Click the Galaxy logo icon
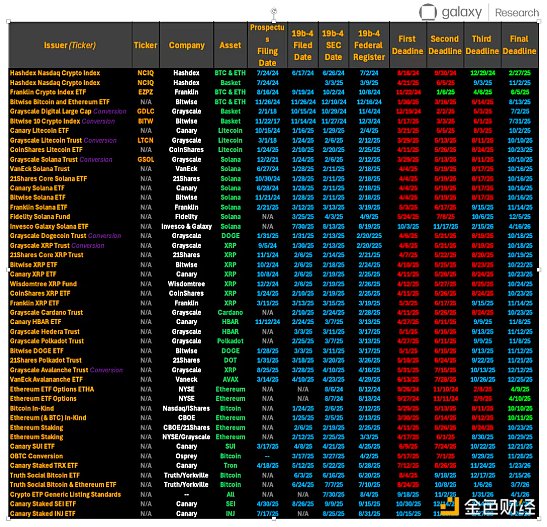Image resolution: width=547 pixels, height=527 pixels. [428, 12]
